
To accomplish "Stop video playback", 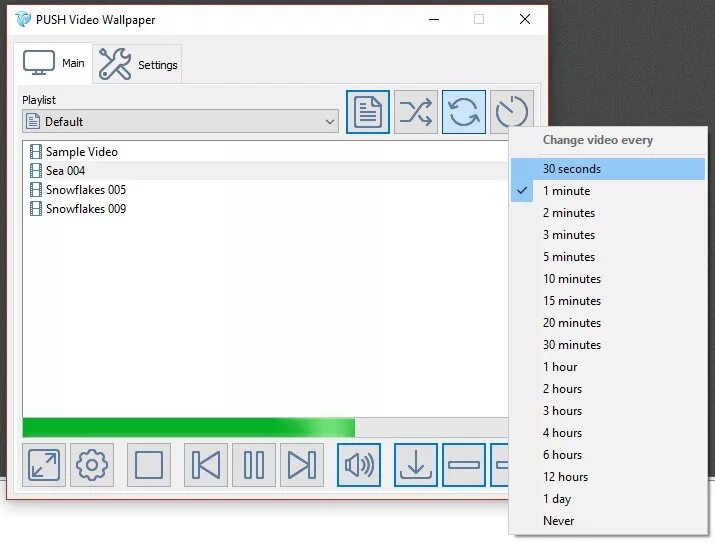I will click(149, 465).
